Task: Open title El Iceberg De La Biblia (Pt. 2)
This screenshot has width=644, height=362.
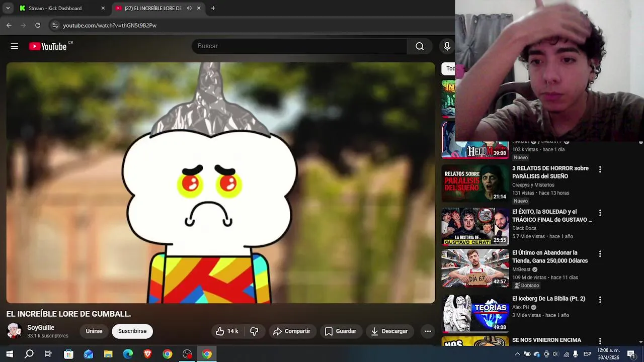Action: 549,299
